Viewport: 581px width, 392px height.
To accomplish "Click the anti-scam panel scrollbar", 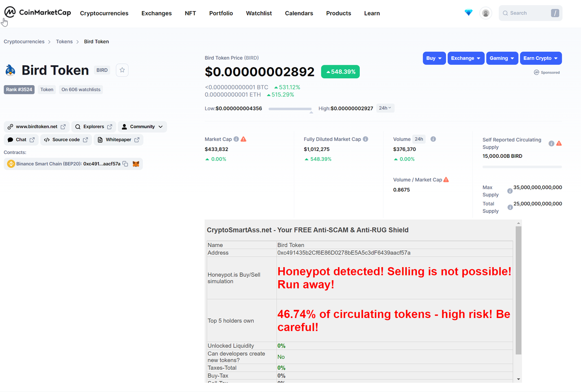I will point(519,290).
